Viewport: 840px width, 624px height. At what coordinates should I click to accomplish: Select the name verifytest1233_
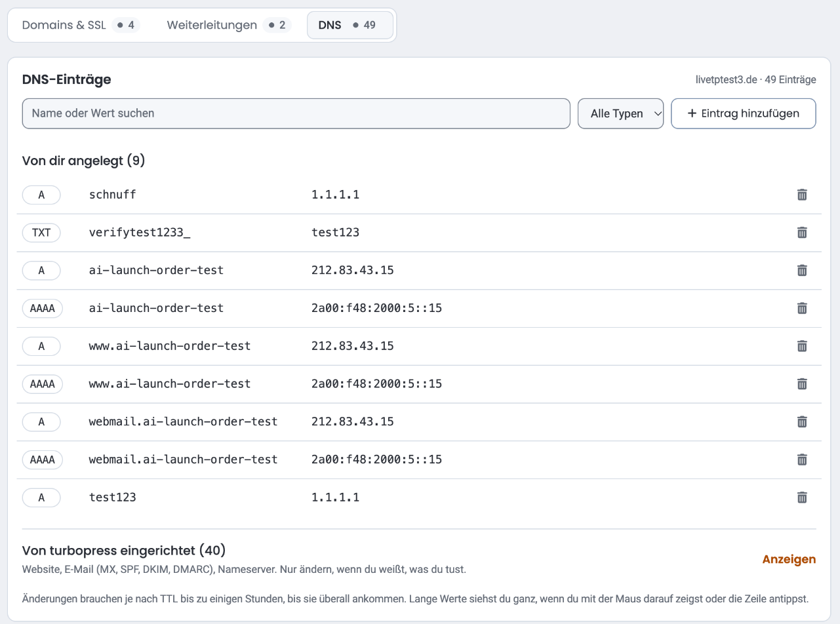tap(140, 233)
